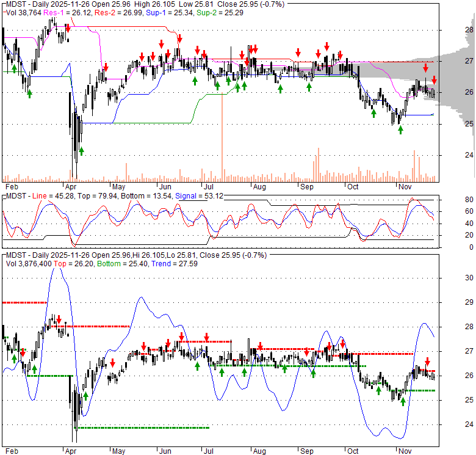Click the 40 tick on the oscillator axis
This screenshot has width=476, height=455.
coord(469,224)
